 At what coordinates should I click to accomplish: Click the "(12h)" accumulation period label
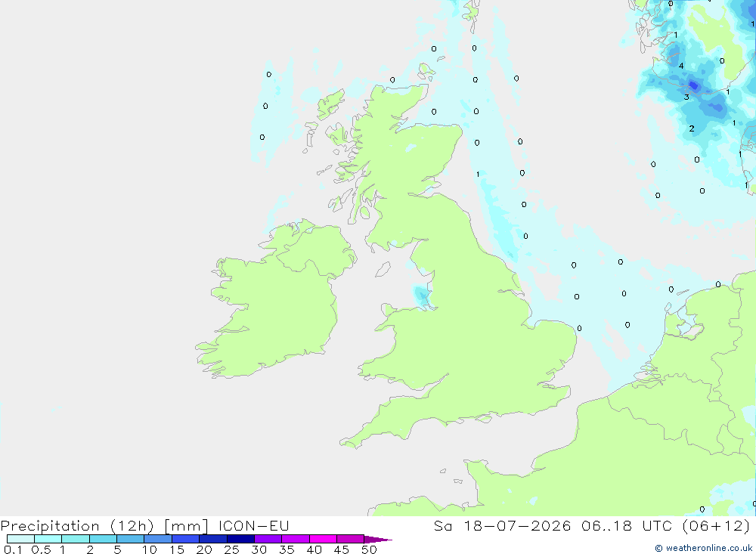pos(132,526)
